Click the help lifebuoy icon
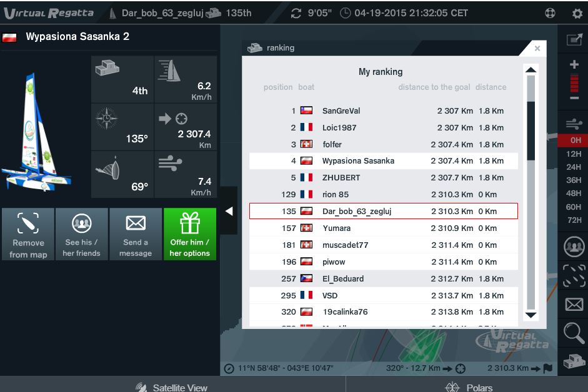The height and width of the screenshot is (392, 588). 550,13
